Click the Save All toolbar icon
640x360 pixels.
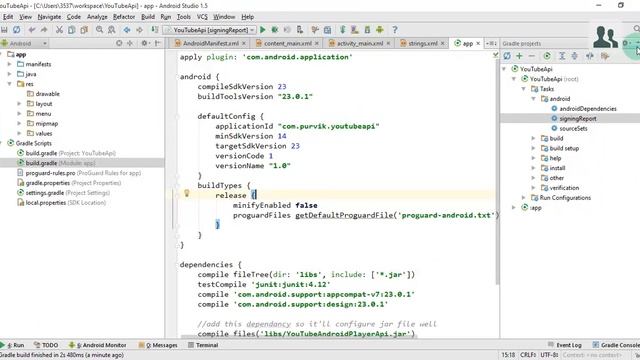coord(4,30)
